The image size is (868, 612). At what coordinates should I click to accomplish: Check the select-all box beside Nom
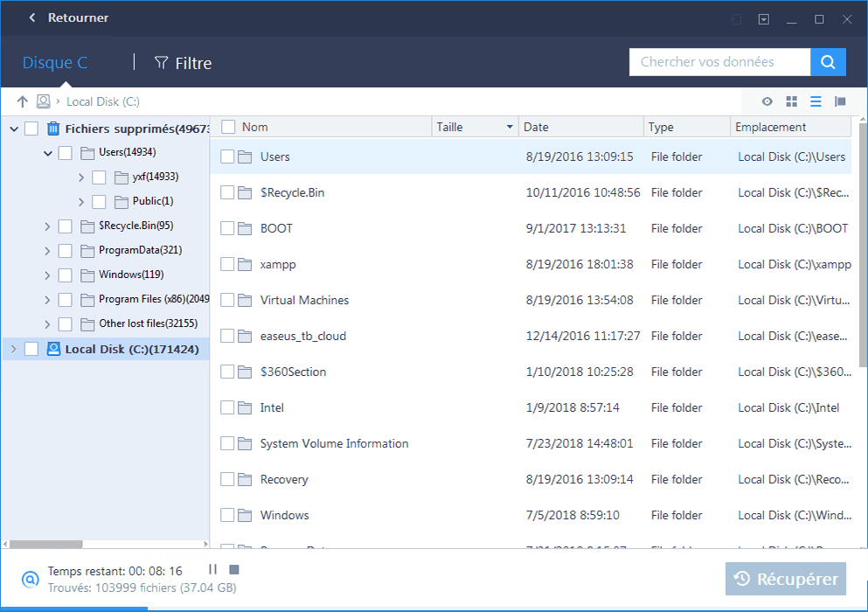[228, 127]
